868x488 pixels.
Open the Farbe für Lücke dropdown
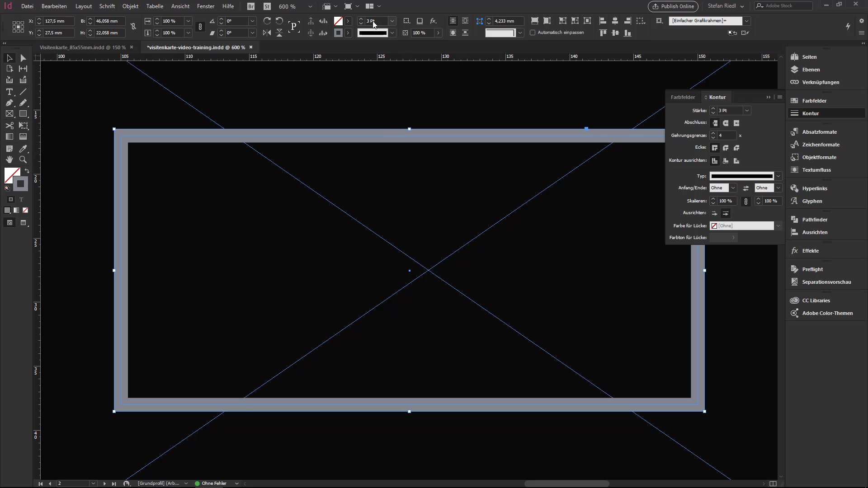pos(778,225)
